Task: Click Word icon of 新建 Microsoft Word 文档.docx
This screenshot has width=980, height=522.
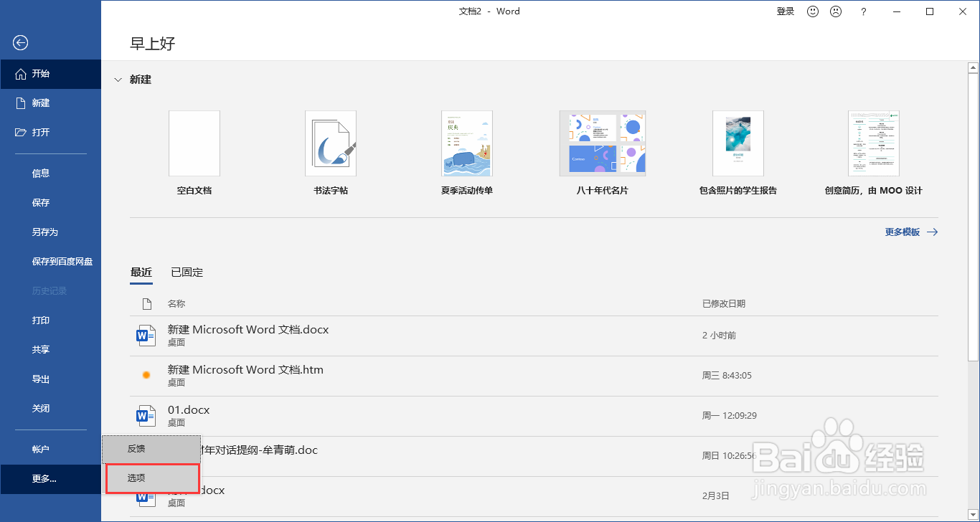Action: pyautogui.click(x=146, y=336)
